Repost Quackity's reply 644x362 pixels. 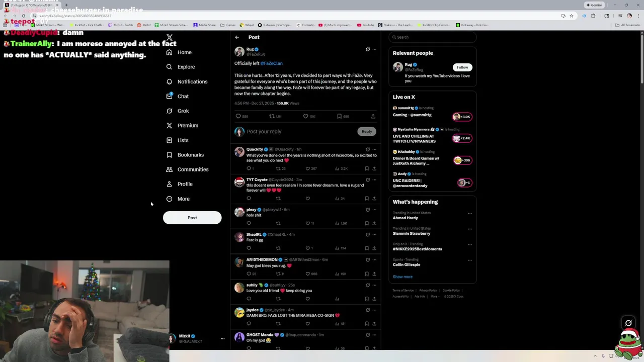278,168
